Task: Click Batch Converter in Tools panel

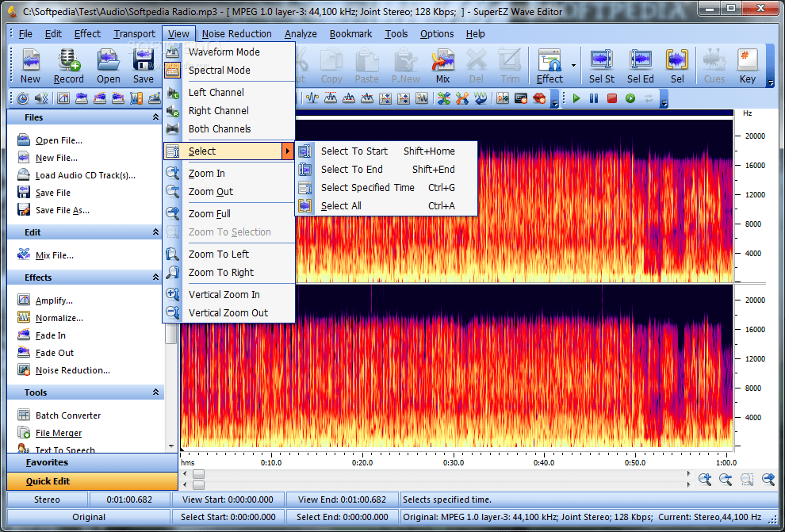Action: pyautogui.click(x=67, y=415)
